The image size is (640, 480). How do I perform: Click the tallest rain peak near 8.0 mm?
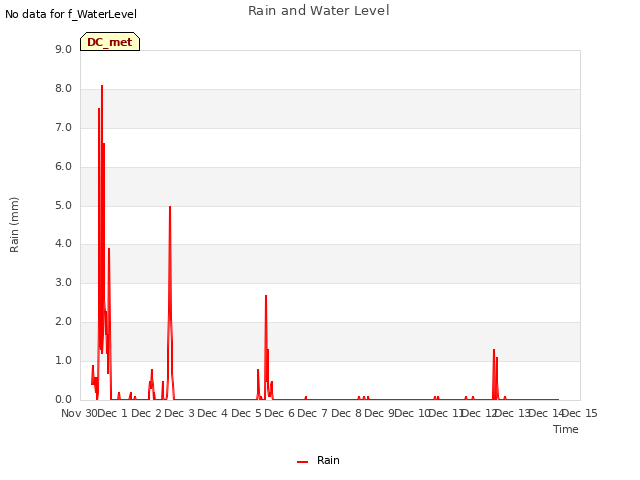coord(102,86)
